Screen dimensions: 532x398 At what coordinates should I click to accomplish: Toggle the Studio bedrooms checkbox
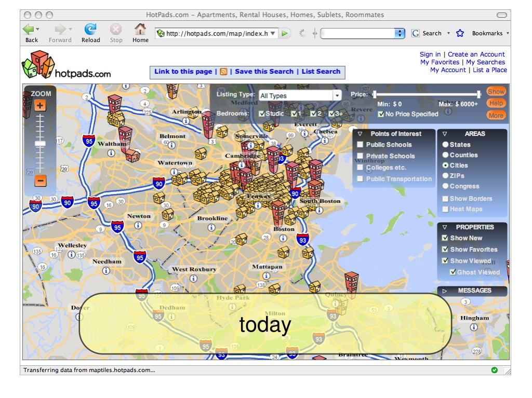coord(262,114)
